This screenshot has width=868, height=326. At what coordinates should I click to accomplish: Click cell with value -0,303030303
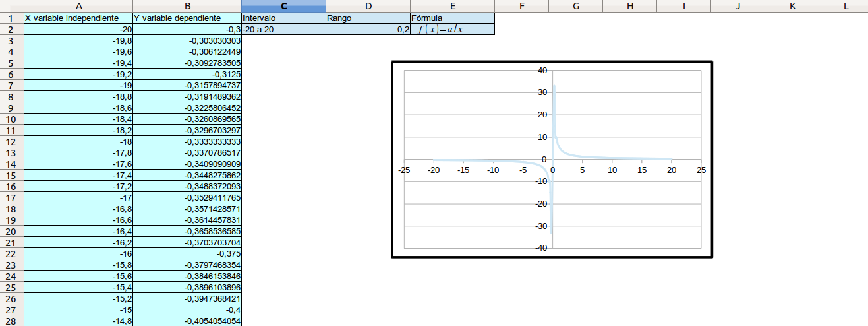pyautogui.click(x=188, y=40)
